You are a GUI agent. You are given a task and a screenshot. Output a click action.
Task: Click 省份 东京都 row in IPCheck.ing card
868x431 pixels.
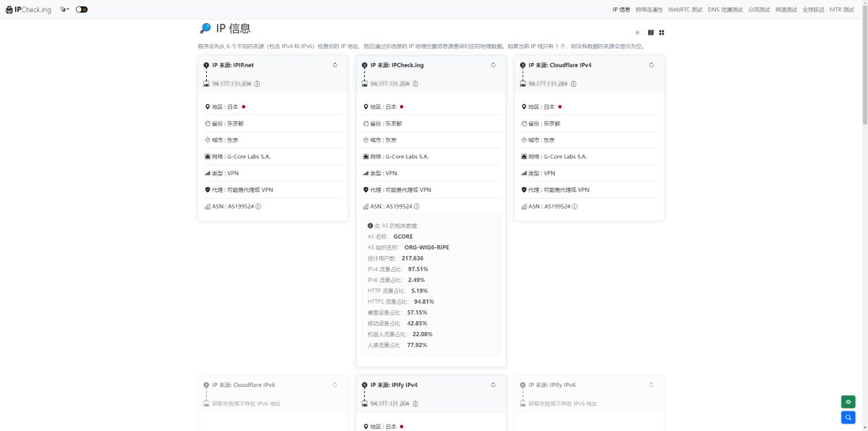431,123
